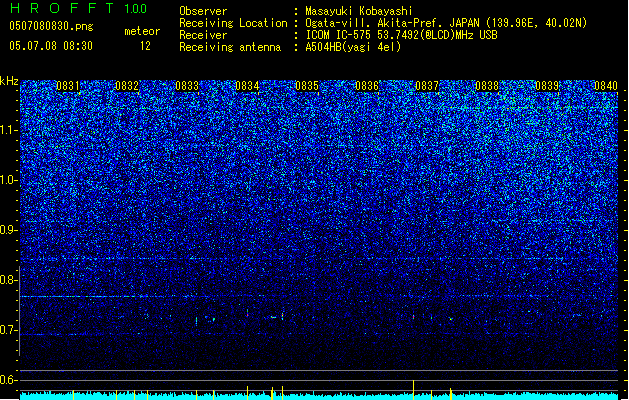Click the 0839 time marker
Image resolution: width=629 pixels, height=400 pixels.
(x=547, y=86)
